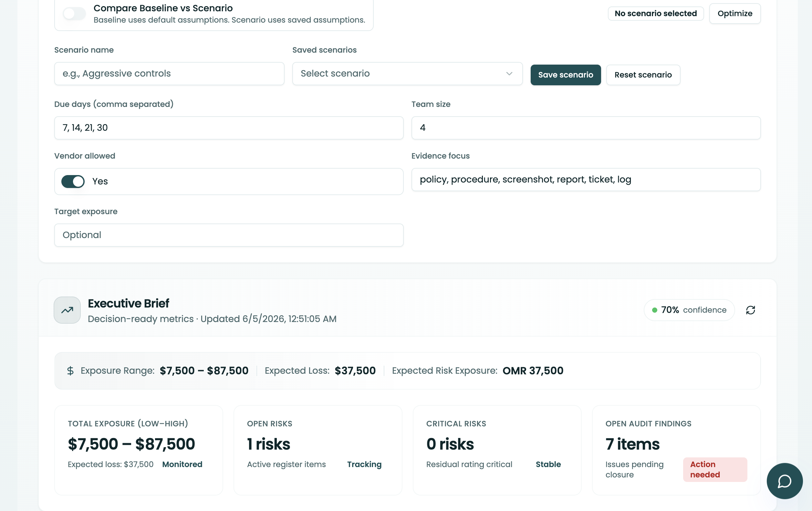Click the Target exposure optional field

tap(229, 235)
